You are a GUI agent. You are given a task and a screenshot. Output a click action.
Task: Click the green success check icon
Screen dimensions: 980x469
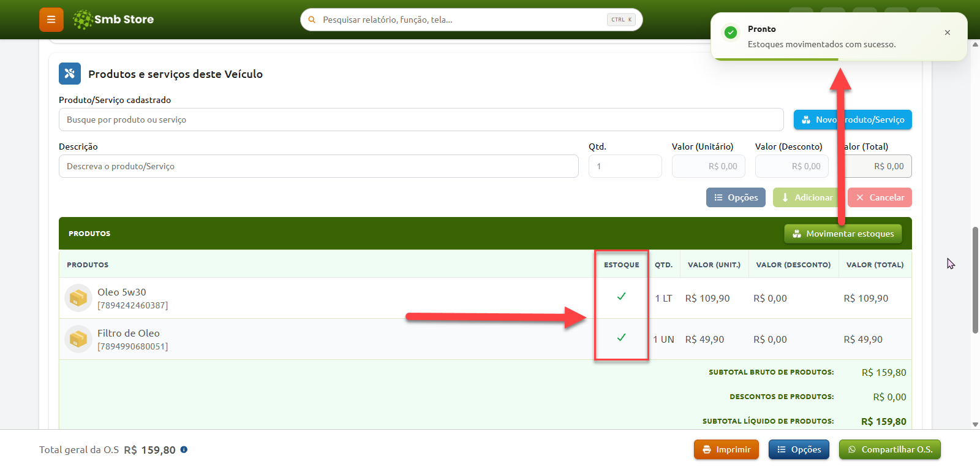click(731, 32)
